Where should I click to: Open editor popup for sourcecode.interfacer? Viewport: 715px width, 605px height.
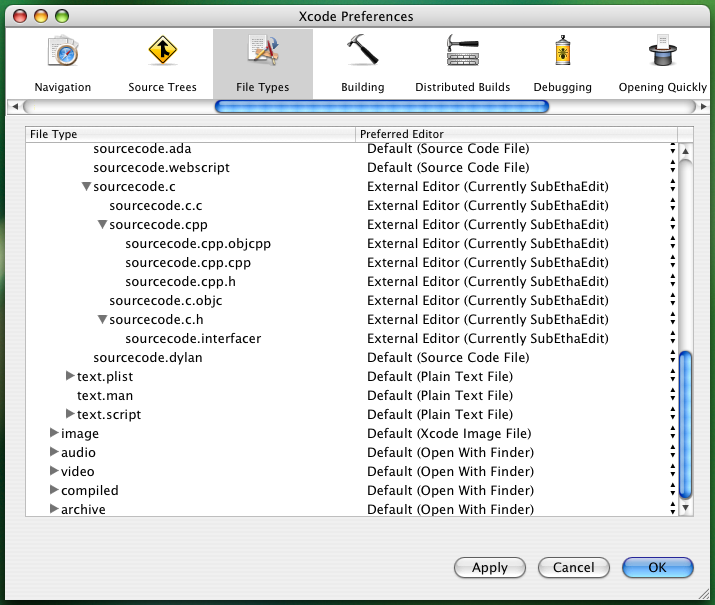coord(673,338)
